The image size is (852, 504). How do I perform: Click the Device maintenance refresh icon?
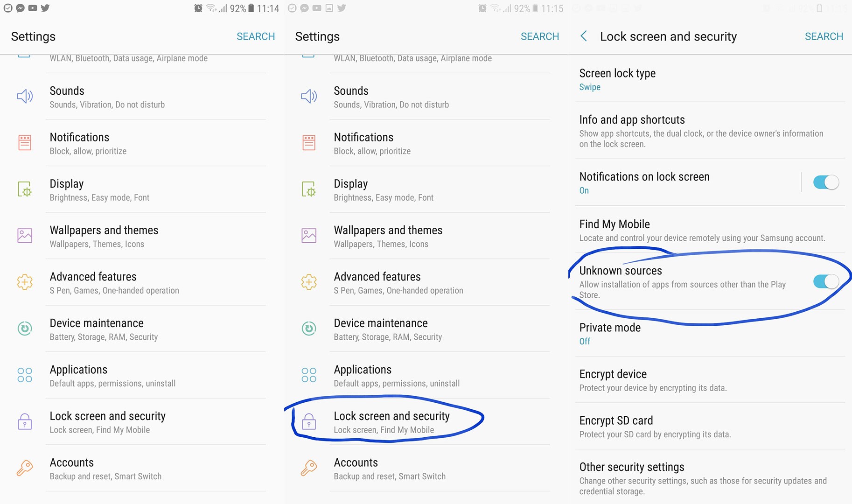click(26, 329)
